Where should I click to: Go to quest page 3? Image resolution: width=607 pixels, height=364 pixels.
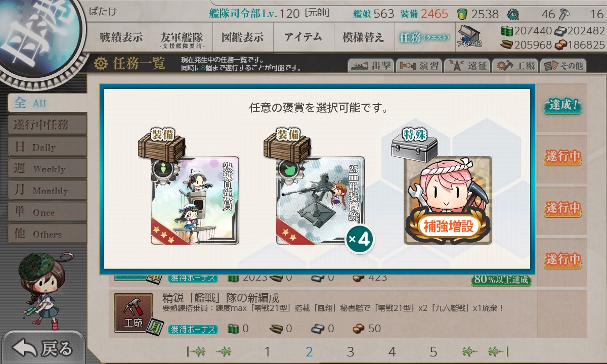[x=351, y=352]
